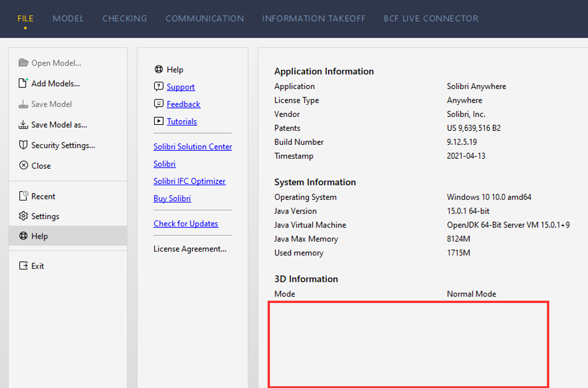This screenshot has height=388, width=588.
Task: Open the Tutorials link
Action: [182, 121]
